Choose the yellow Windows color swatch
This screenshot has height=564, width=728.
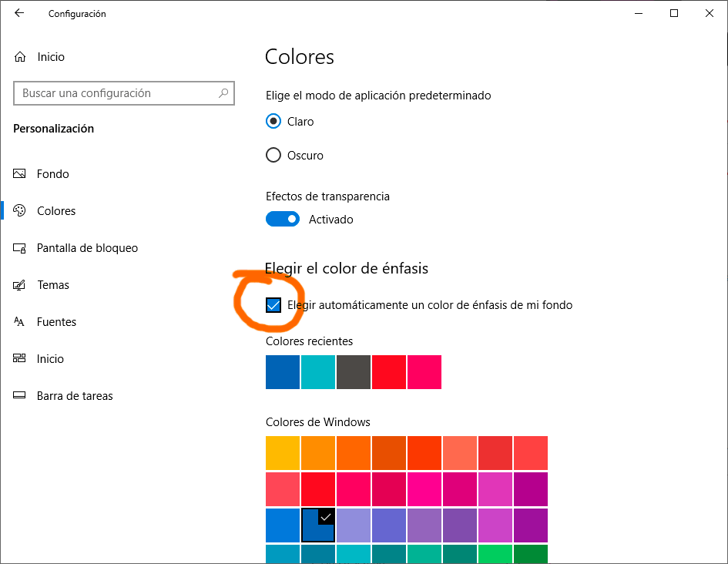tap(283, 453)
